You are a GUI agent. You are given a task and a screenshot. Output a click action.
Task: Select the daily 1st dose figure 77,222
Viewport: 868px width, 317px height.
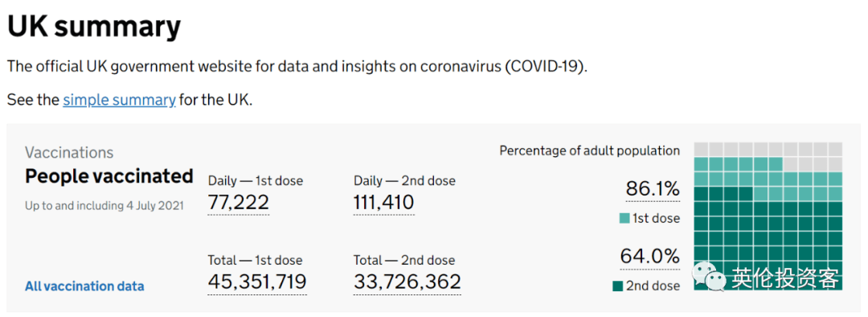pos(239,203)
